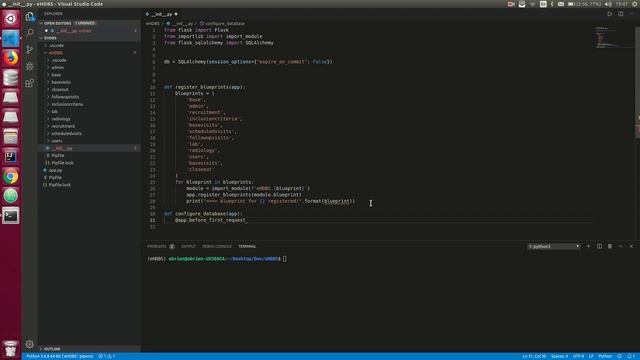Expand the base folder
Image resolution: width=640 pixels, height=360 pixels.
coord(56,75)
